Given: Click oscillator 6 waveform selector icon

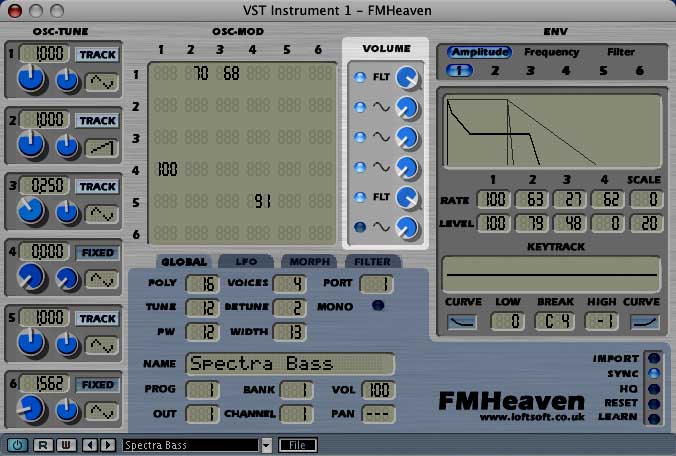Looking at the screenshot, I should point(102,412).
